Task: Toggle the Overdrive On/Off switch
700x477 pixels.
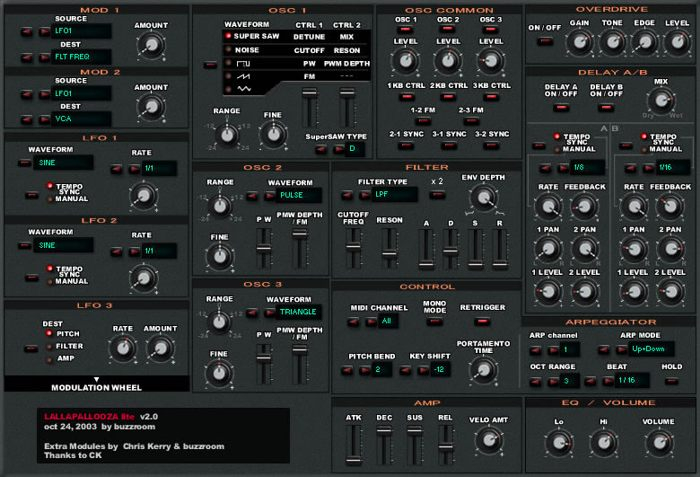Action: pos(541,43)
